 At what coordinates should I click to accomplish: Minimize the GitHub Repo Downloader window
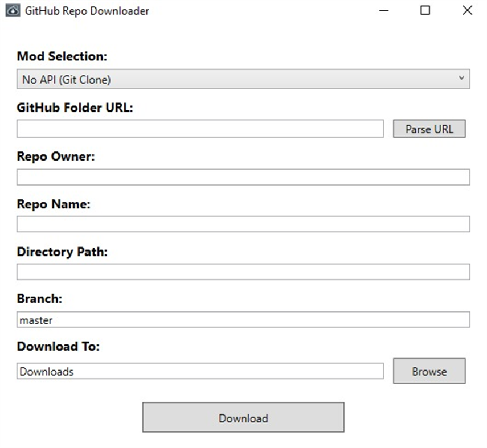[384, 11]
